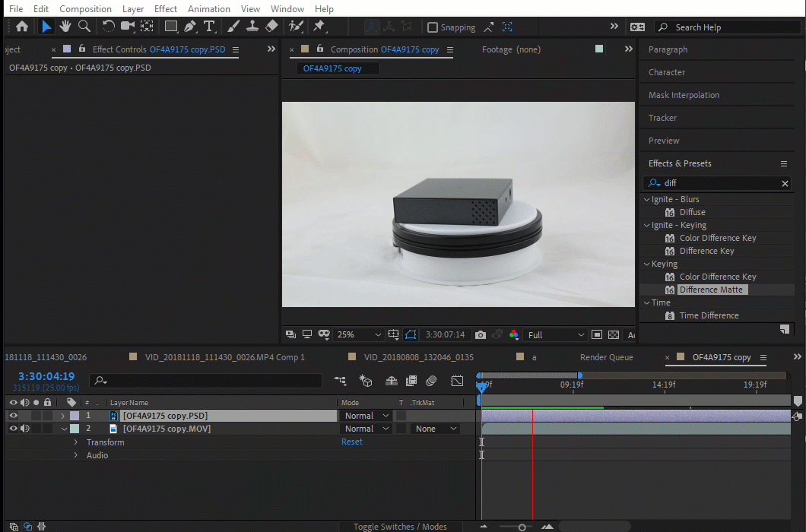This screenshot has width=806, height=532.
Task: Select the Pen tool
Action: (190, 27)
